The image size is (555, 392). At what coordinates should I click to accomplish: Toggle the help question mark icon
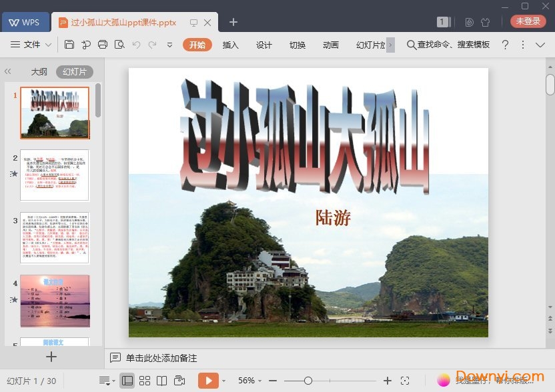pos(506,45)
